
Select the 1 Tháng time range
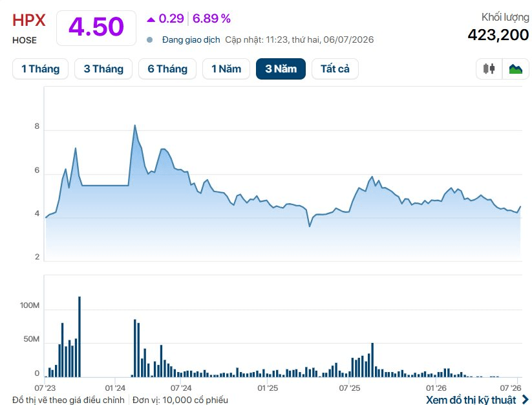[40, 69]
